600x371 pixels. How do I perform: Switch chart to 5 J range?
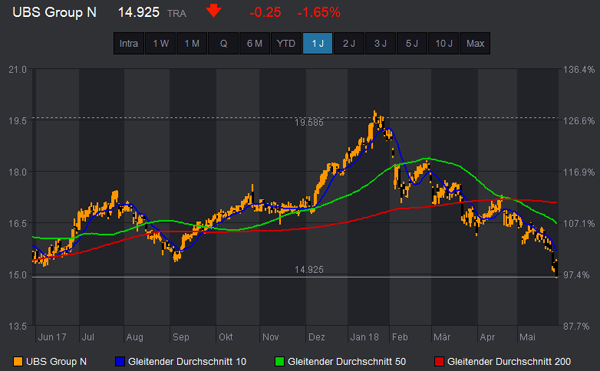click(412, 44)
